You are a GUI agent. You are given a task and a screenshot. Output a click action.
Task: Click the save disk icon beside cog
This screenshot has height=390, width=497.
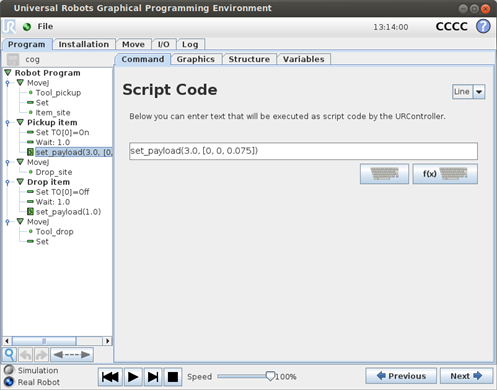[13, 59]
